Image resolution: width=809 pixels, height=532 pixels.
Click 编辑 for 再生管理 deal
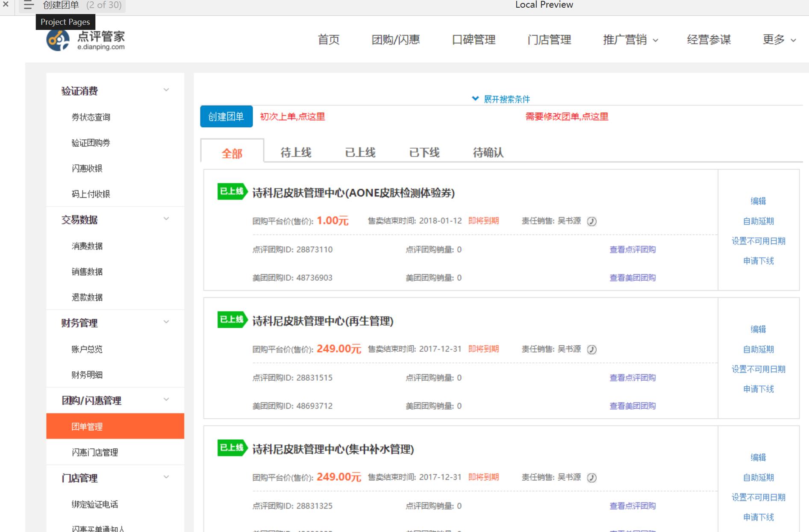758,329
